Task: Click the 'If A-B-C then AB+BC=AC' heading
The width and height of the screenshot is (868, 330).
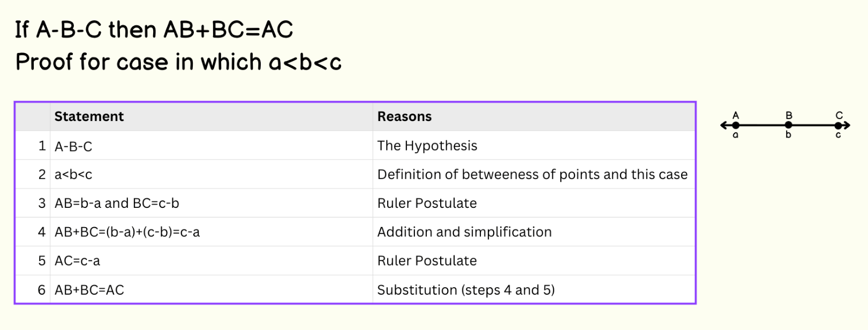Action: click(154, 30)
